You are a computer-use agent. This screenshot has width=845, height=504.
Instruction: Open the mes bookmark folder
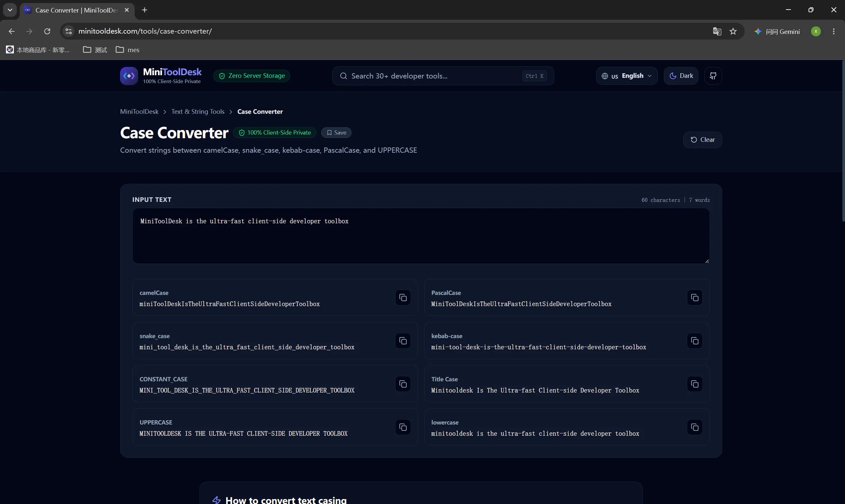(x=128, y=50)
